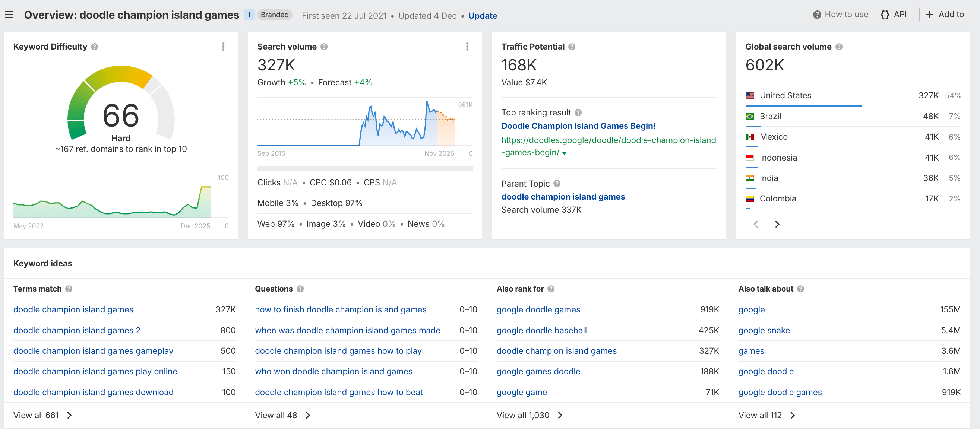
Task: Open Doodle Champion Island Games Begin! result
Action: click(x=578, y=126)
